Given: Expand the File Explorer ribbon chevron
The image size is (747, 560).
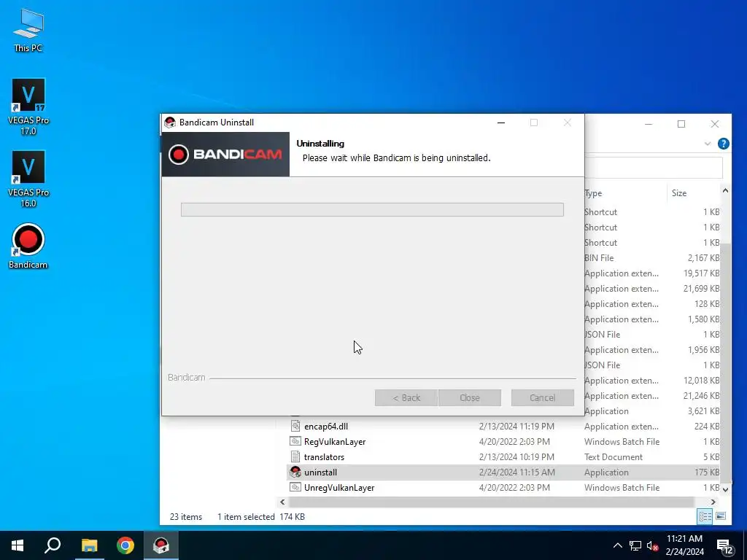Looking at the screenshot, I should pyautogui.click(x=708, y=144).
